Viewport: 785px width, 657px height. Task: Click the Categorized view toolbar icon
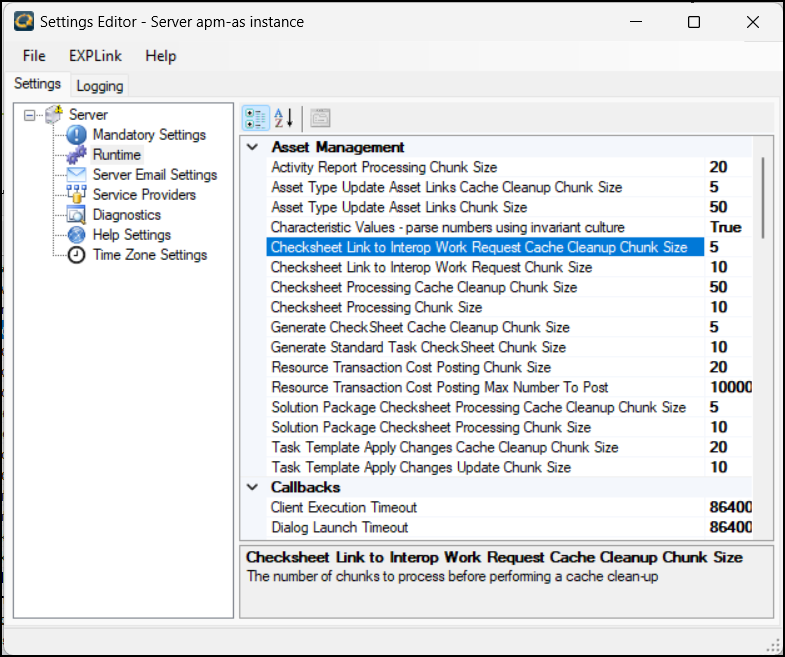(x=255, y=118)
